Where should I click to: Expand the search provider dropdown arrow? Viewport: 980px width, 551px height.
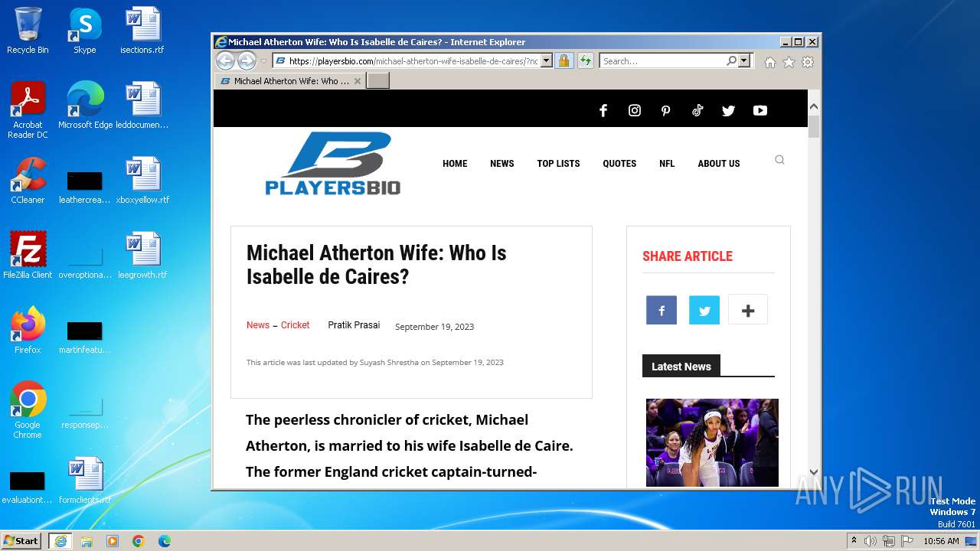pyautogui.click(x=743, y=61)
